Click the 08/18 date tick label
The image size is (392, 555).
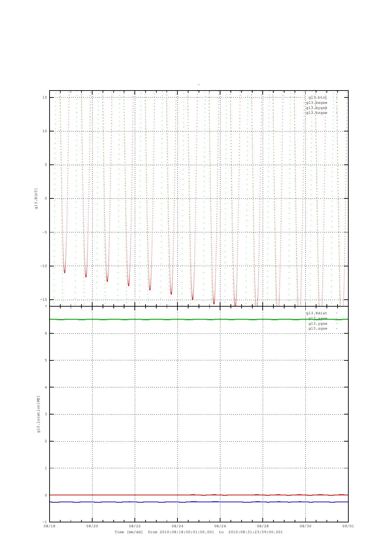pos(49,526)
